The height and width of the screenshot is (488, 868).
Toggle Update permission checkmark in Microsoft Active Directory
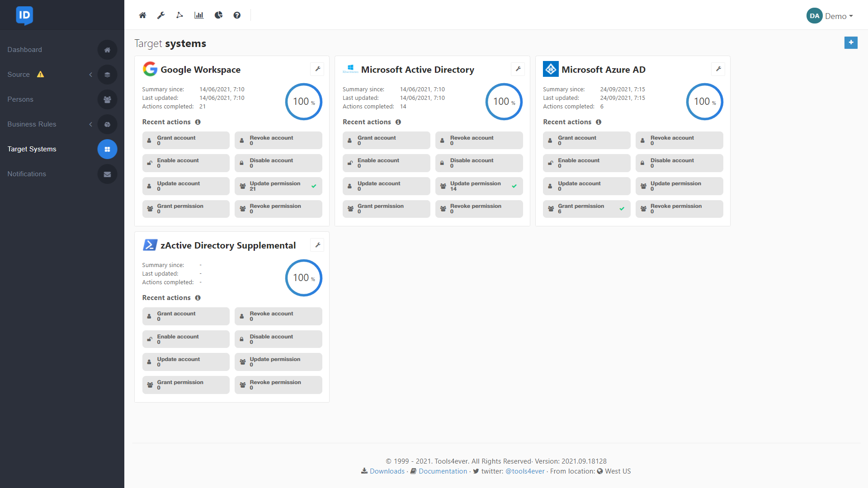click(514, 186)
